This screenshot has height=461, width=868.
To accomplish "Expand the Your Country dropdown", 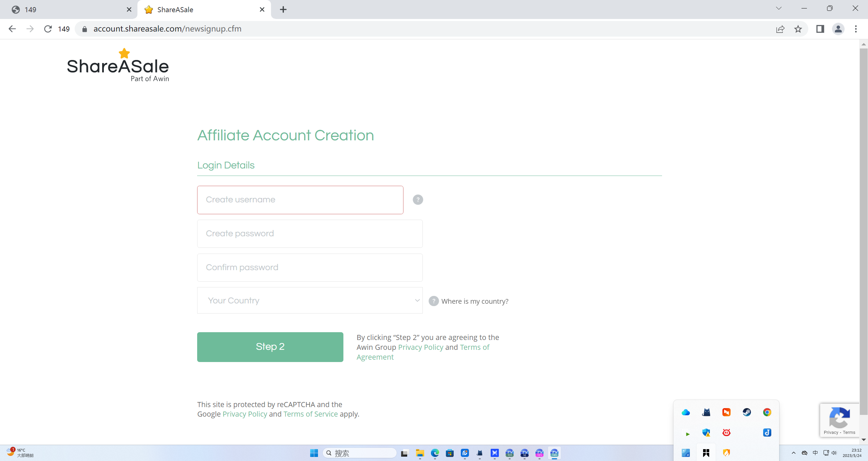I will click(309, 300).
